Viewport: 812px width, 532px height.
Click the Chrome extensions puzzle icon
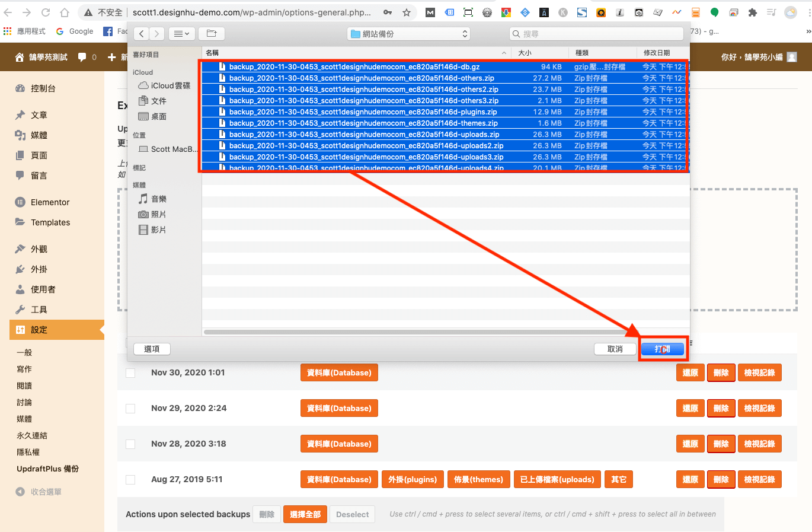click(x=752, y=12)
